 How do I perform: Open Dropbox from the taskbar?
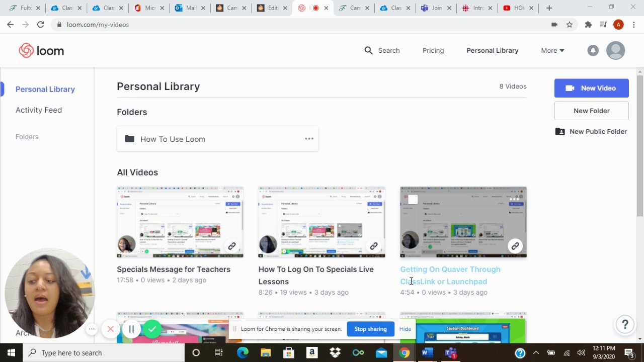[335, 352]
